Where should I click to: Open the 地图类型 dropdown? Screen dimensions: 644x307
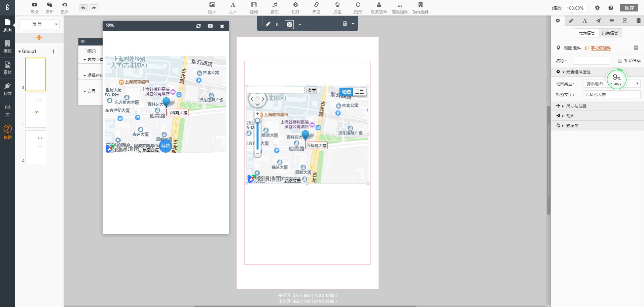(612, 84)
